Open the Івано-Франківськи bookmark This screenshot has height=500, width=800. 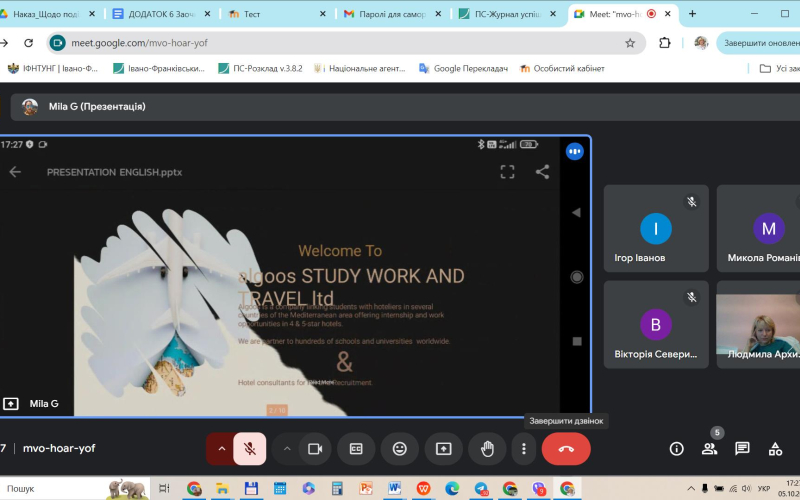(x=159, y=68)
